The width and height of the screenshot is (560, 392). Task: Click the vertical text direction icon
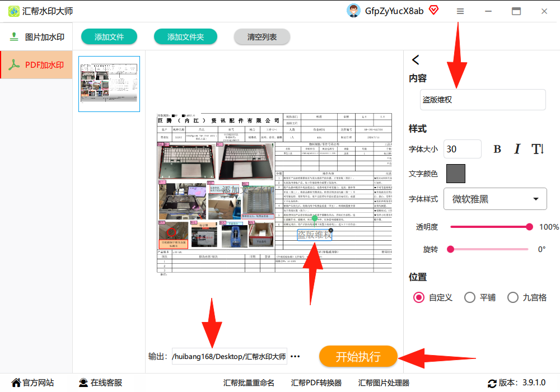click(x=538, y=149)
